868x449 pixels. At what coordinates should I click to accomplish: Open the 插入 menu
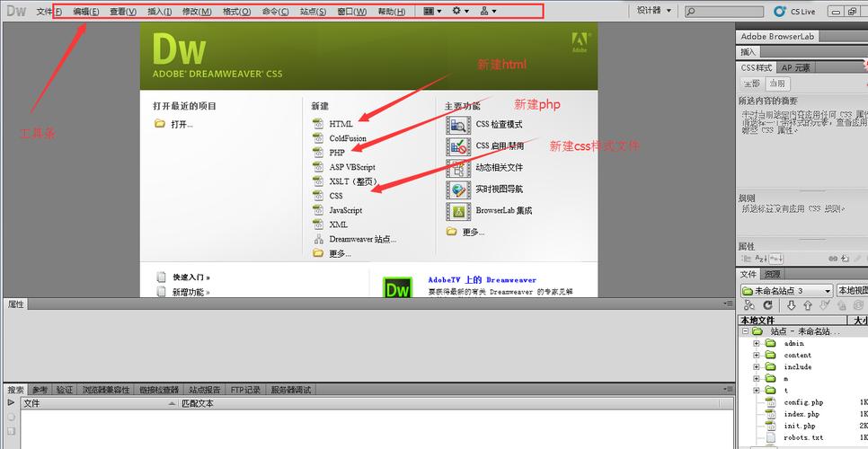click(159, 11)
